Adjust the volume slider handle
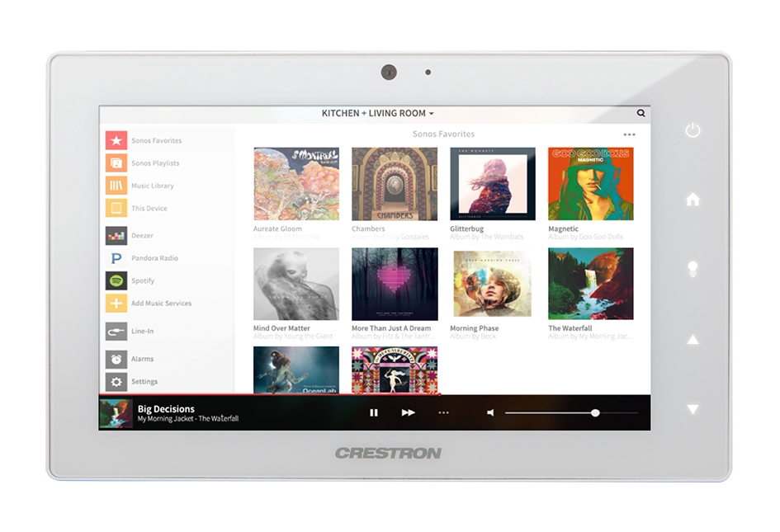 point(595,412)
